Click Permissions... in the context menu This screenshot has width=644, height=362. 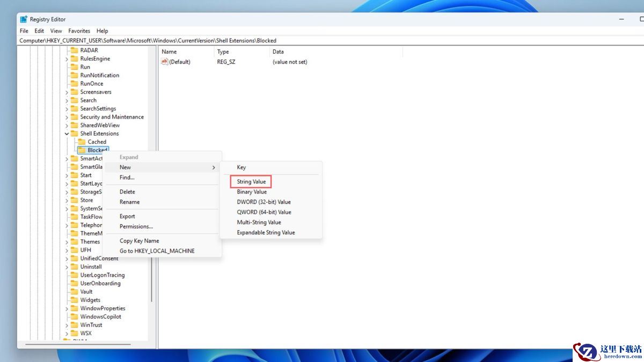136,226
